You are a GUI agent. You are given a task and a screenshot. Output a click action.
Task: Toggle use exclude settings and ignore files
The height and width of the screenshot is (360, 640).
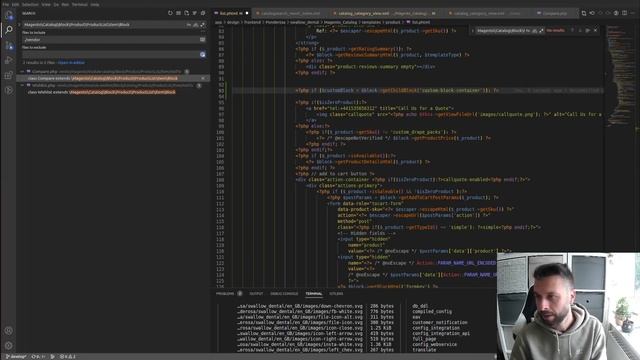click(x=203, y=54)
